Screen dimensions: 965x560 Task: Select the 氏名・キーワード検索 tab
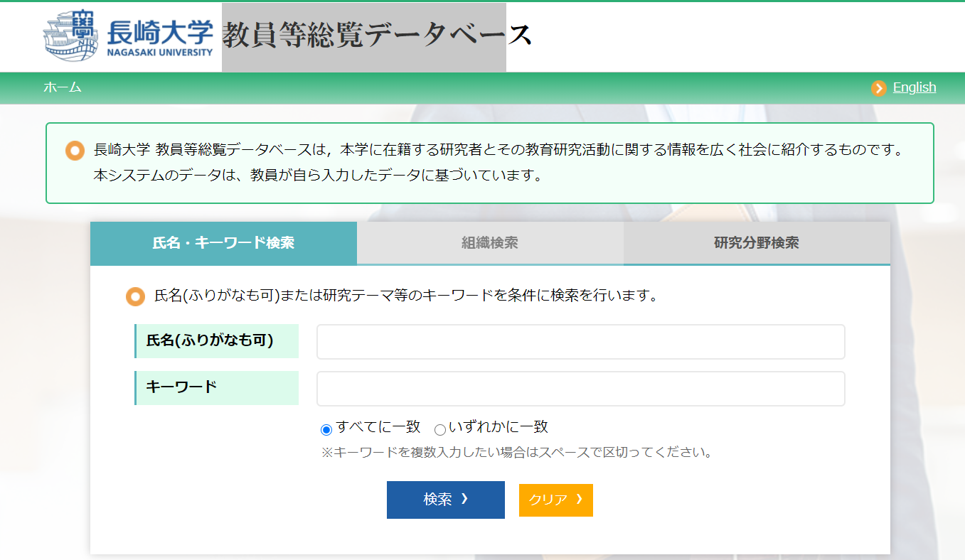tap(223, 243)
